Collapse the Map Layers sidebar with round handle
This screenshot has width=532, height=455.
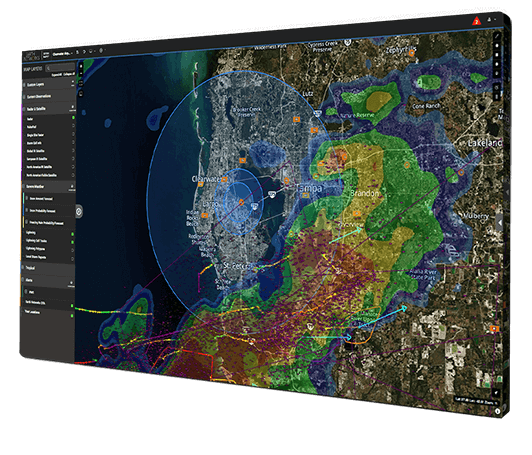pyautogui.click(x=79, y=212)
